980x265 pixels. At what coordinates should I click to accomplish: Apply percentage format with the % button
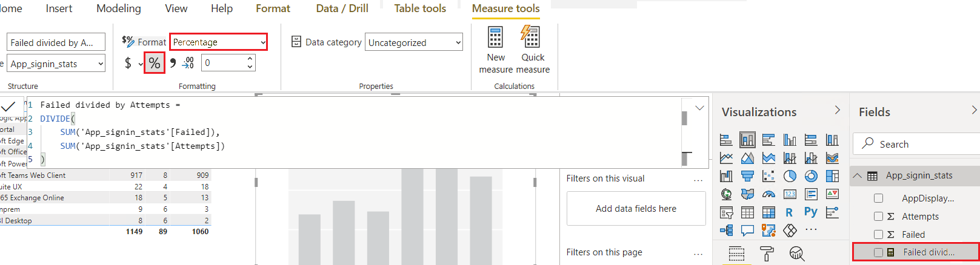coord(155,63)
